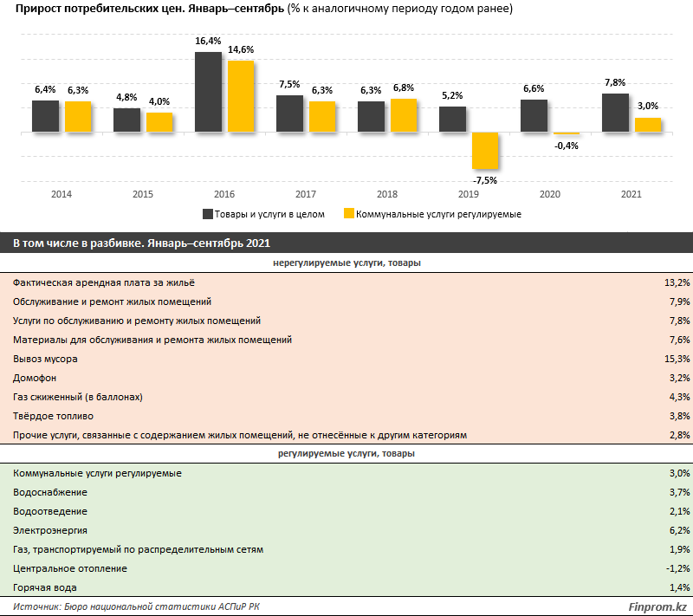Click the Горячая вода row

346,587
